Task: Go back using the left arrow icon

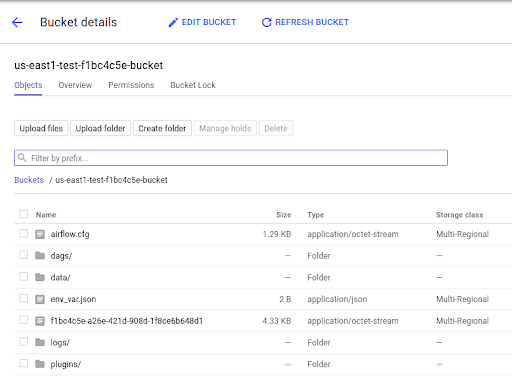Action: [x=17, y=22]
